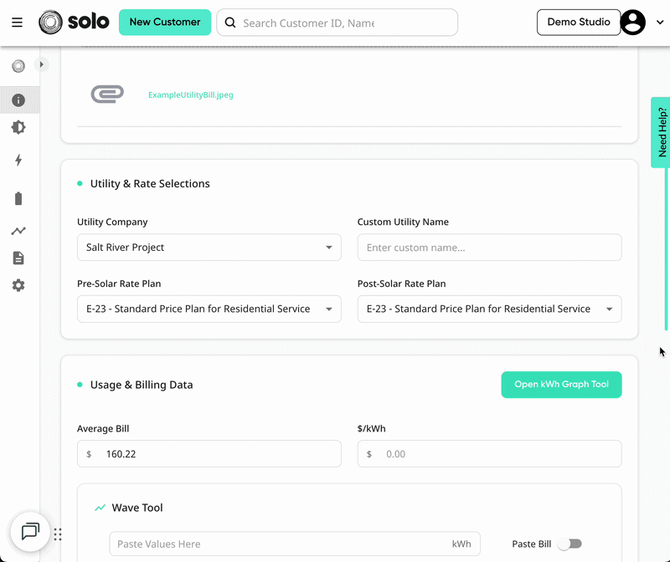Open the Pre-Solar Rate Plan dropdown
This screenshot has height=562, width=670.
209,309
